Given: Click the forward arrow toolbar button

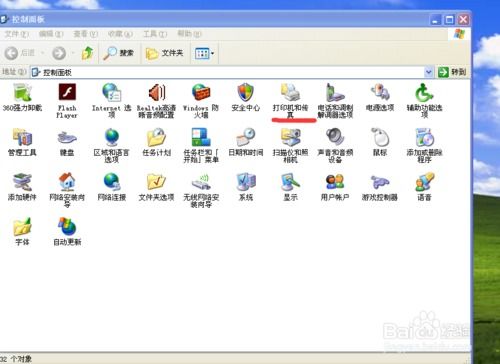Looking at the screenshot, I should coord(59,53).
